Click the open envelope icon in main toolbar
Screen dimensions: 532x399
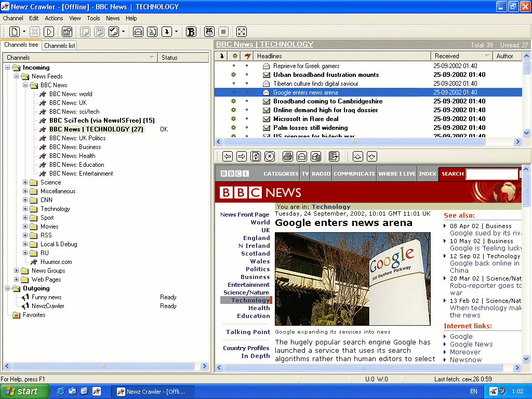(138, 32)
